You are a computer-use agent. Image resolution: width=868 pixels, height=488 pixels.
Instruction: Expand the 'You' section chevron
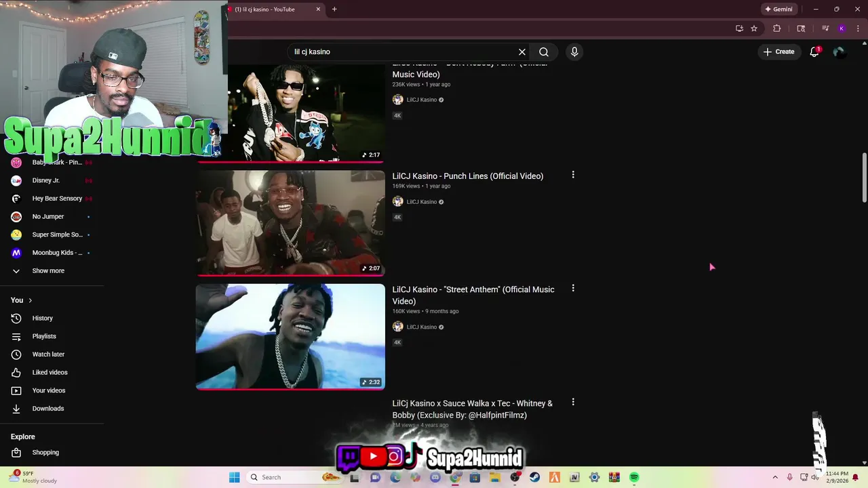coord(30,300)
